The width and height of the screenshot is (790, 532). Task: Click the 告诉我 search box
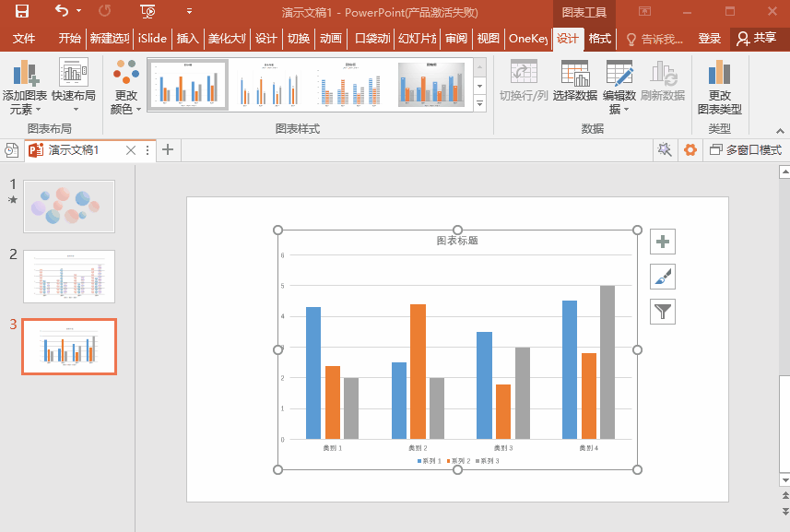click(x=654, y=39)
